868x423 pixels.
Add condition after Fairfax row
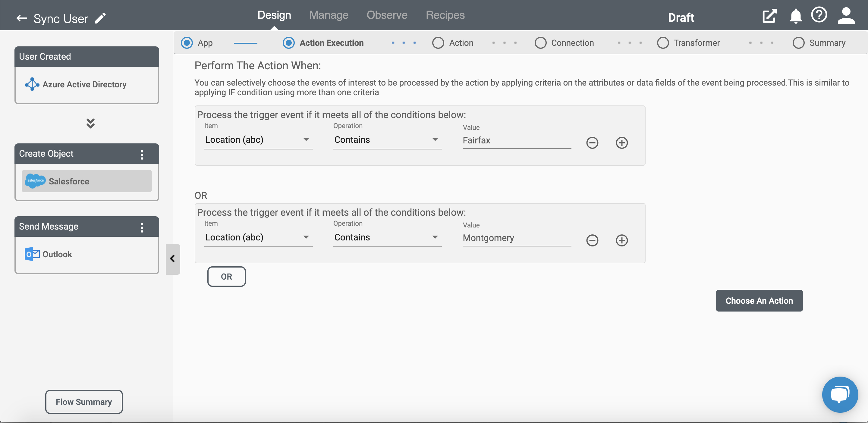(622, 143)
